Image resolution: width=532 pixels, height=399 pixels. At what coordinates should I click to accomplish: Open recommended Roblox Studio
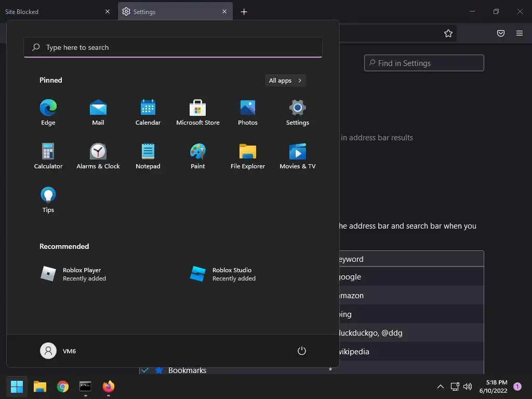(x=223, y=274)
